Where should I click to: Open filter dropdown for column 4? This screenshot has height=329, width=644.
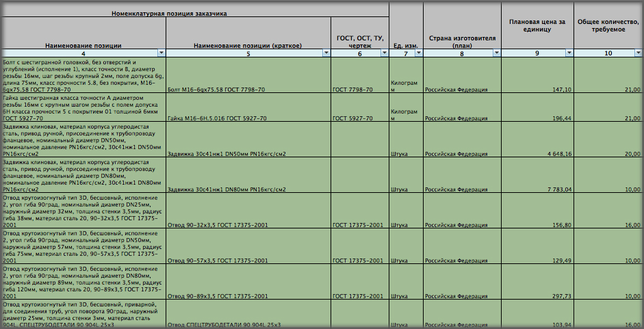click(161, 53)
